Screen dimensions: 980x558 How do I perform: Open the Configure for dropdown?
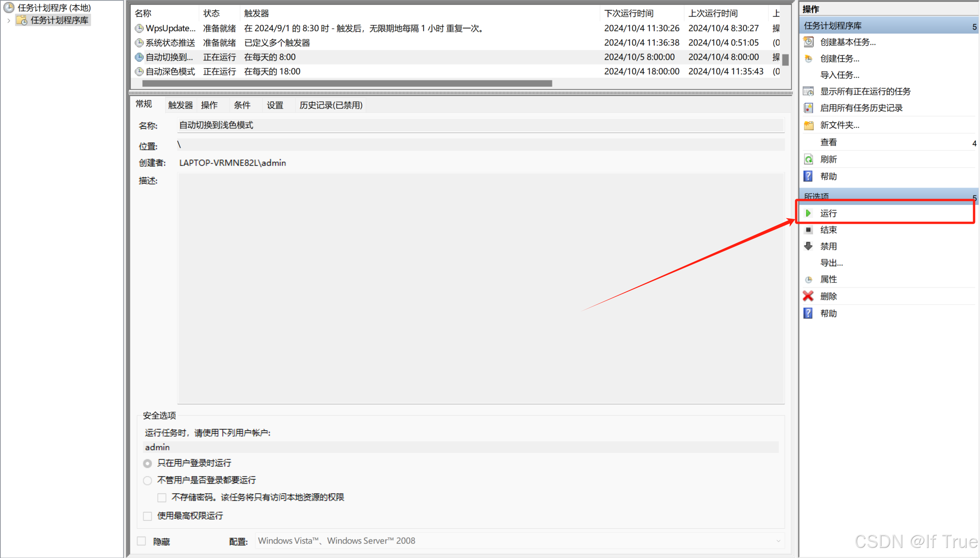pyautogui.click(x=778, y=541)
